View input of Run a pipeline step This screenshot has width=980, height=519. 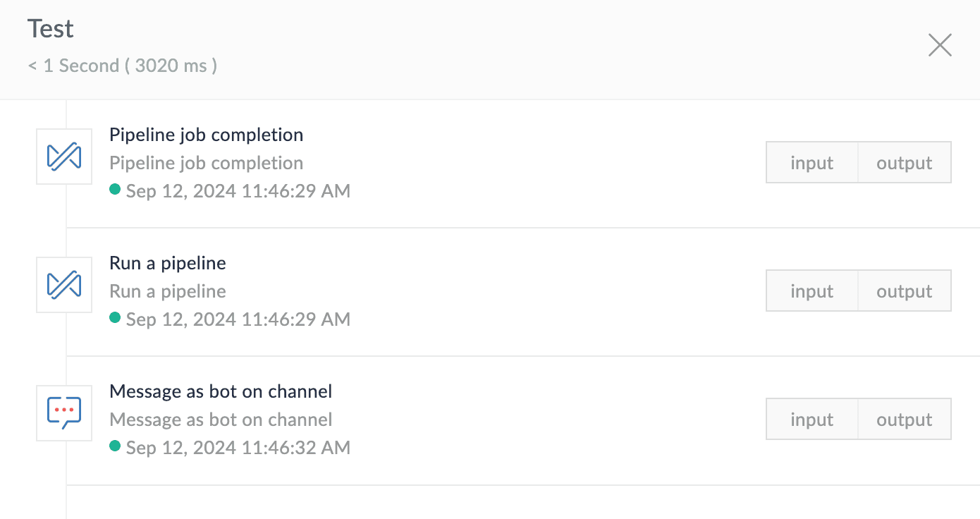(x=812, y=291)
